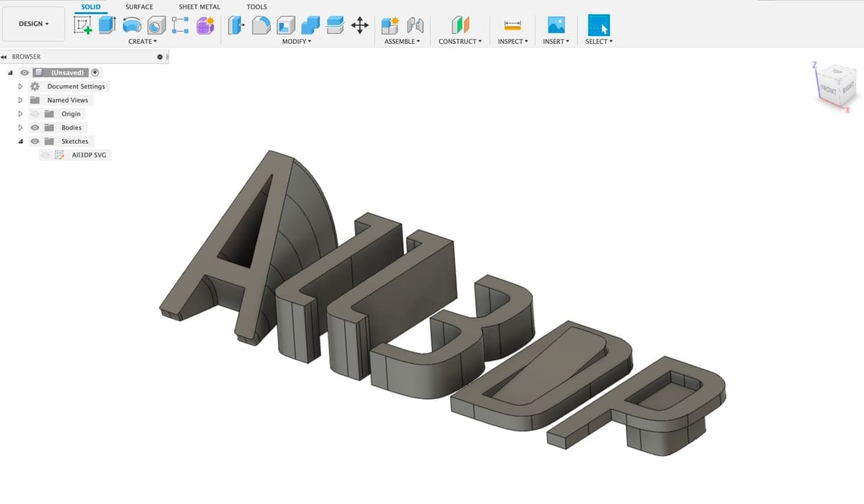
Task: Activate the (Unsaved) component radio button
Action: pyautogui.click(x=95, y=73)
